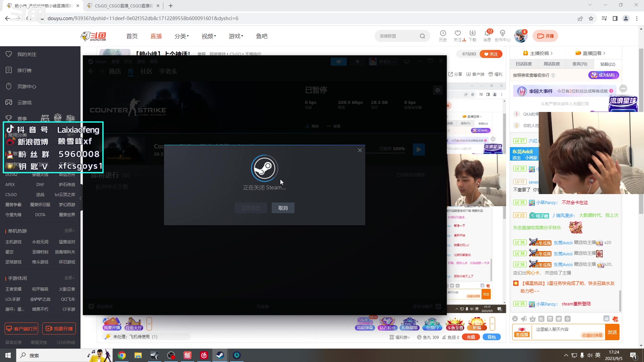Bookmark page with Chrome star icon

click(591, 18)
